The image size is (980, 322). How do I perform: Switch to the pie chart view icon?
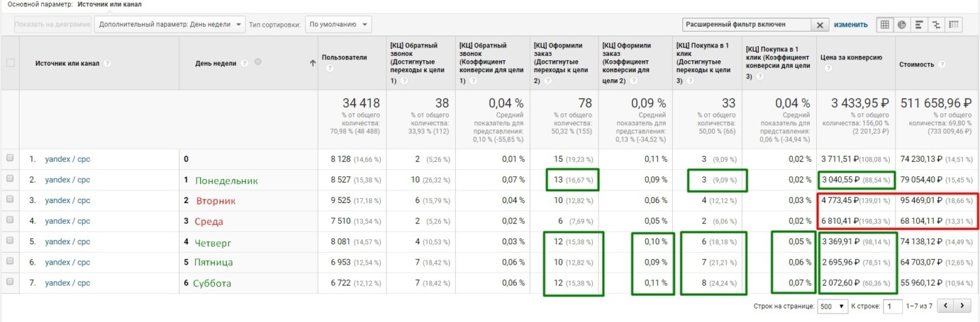pyautogui.click(x=902, y=24)
